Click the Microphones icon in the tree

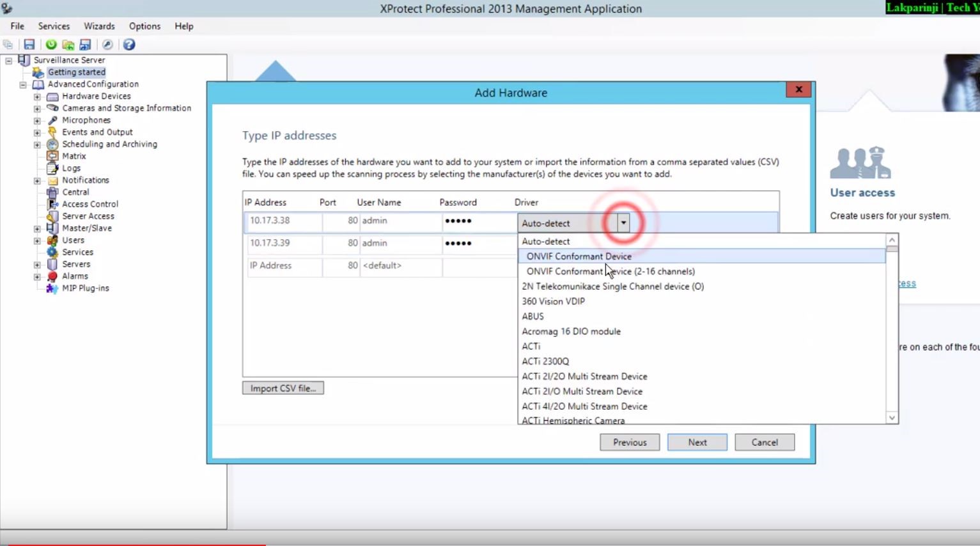(x=52, y=120)
